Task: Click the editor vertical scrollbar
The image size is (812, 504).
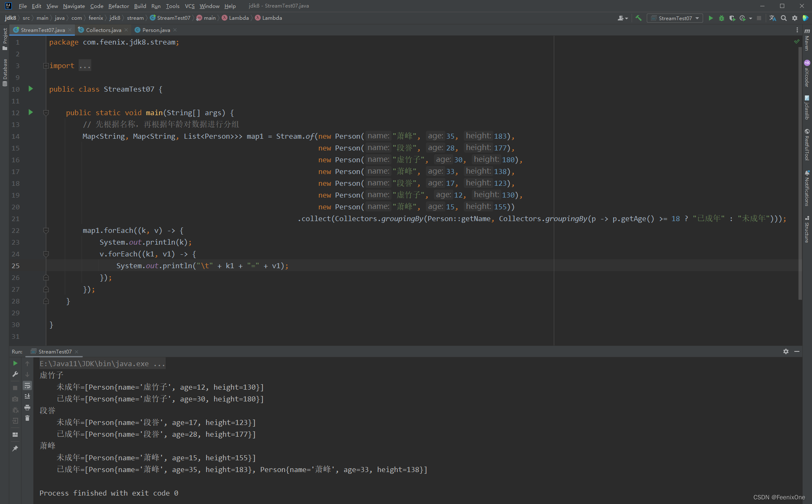Action: (799, 168)
